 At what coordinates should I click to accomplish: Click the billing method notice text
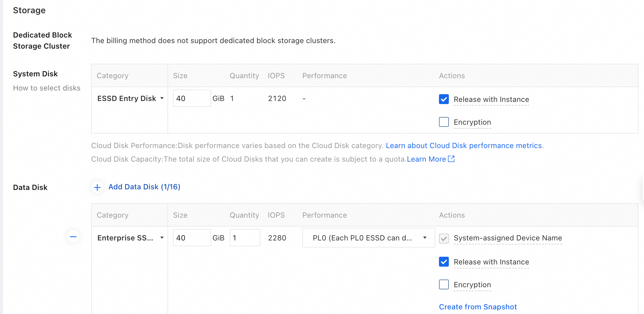tap(213, 41)
